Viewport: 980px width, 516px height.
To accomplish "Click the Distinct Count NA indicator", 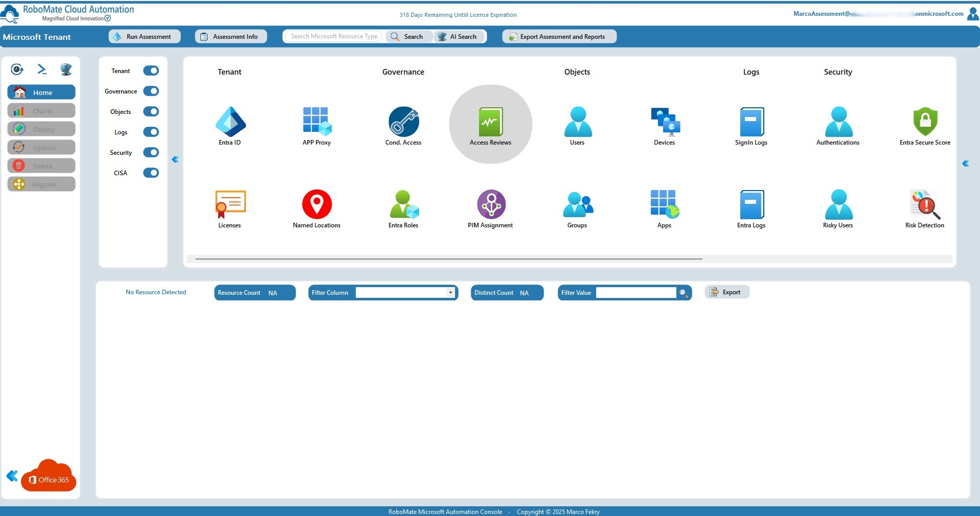I will point(507,293).
